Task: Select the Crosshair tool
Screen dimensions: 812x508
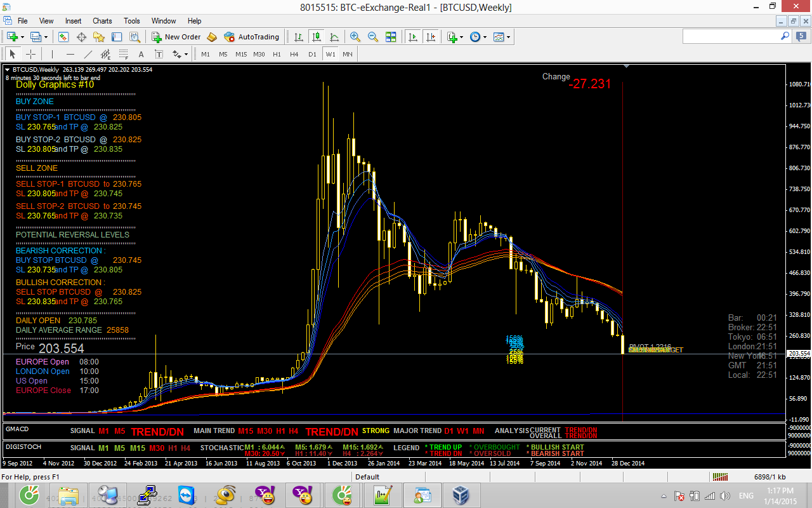Action: point(30,54)
